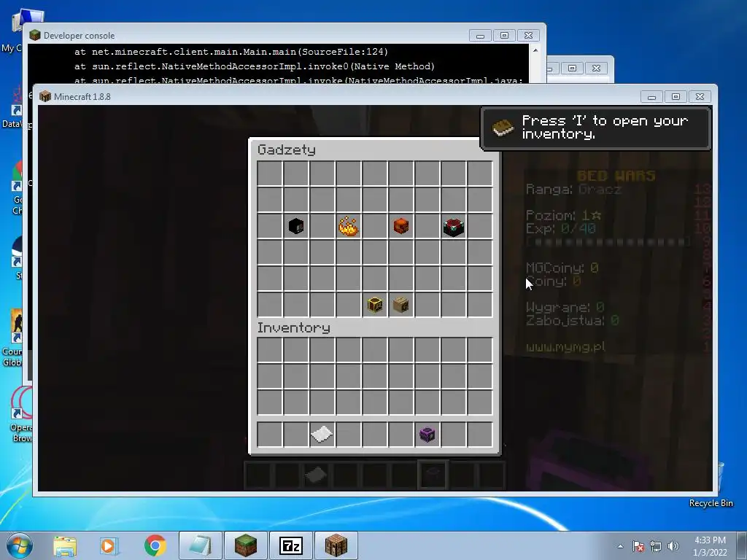Click the Minecraft 1.8.8 window title icon
The width and height of the screenshot is (747, 560).
point(44,97)
